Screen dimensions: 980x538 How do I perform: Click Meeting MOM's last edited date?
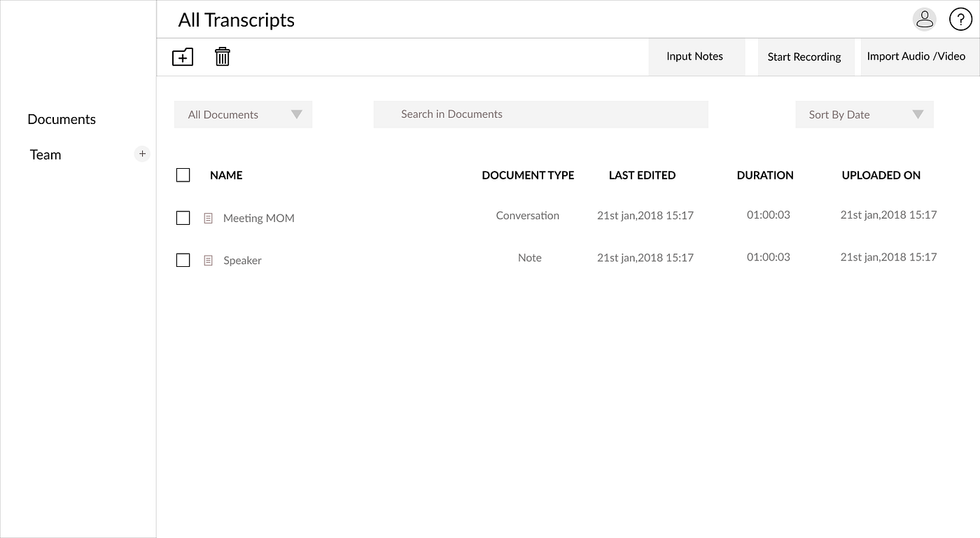click(645, 216)
